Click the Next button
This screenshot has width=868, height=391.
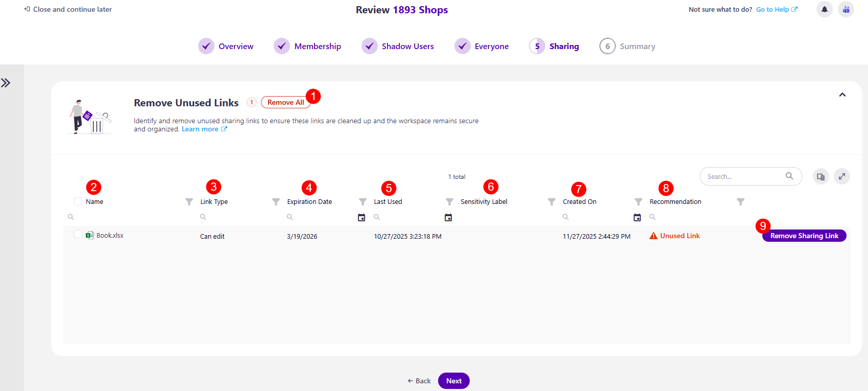(454, 381)
